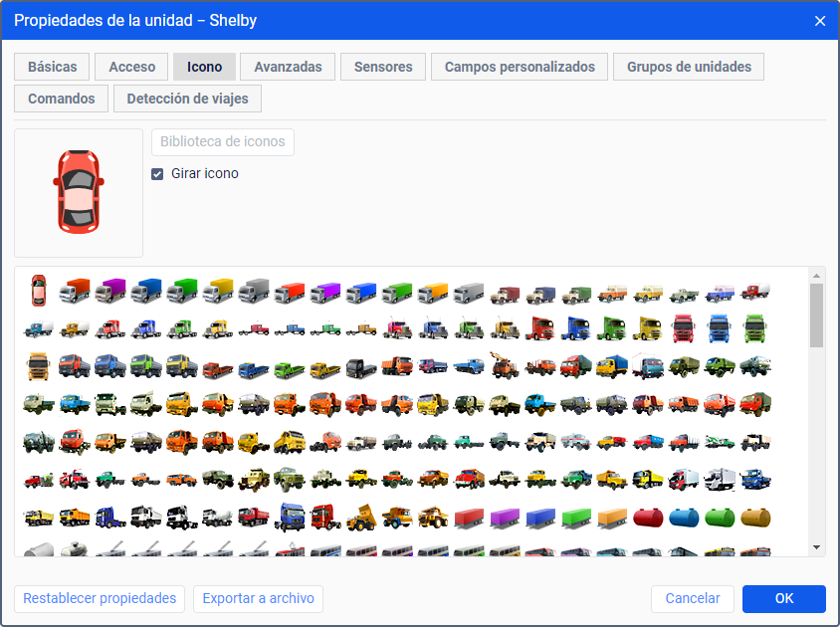
Task: Switch to the Básicas tab
Action: [x=53, y=67]
